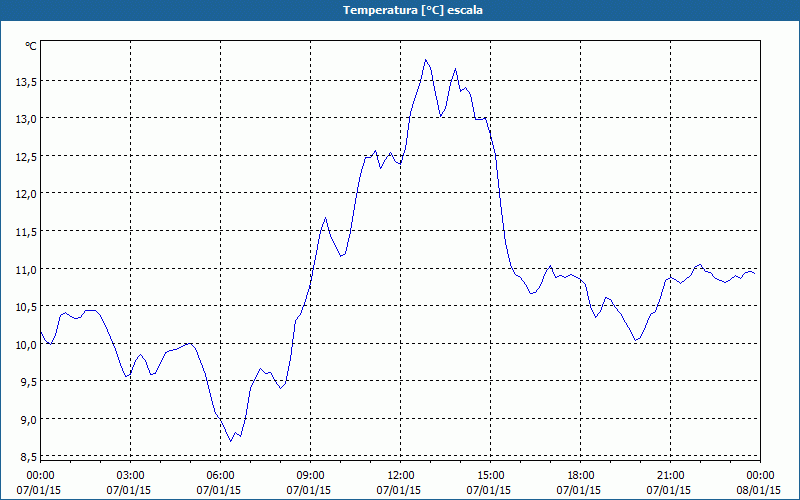800x500 pixels.
Task: Click the "07/01/15" date under 03:00
Action: pos(129,490)
